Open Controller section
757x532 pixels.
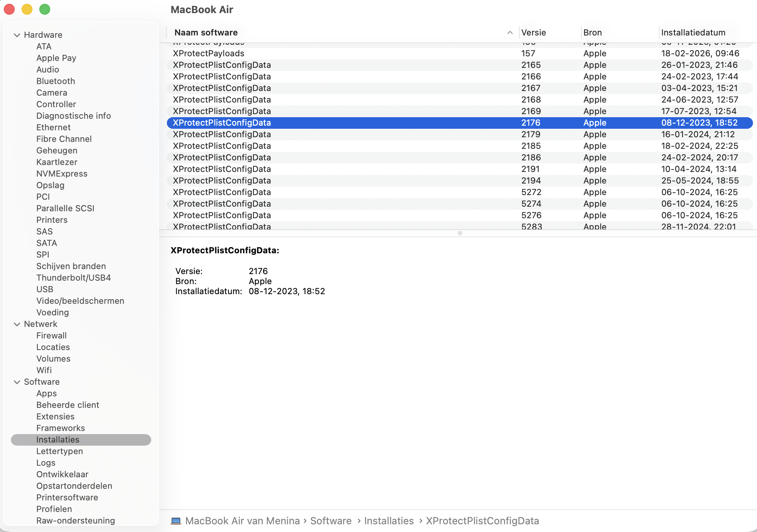[x=56, y=104]
